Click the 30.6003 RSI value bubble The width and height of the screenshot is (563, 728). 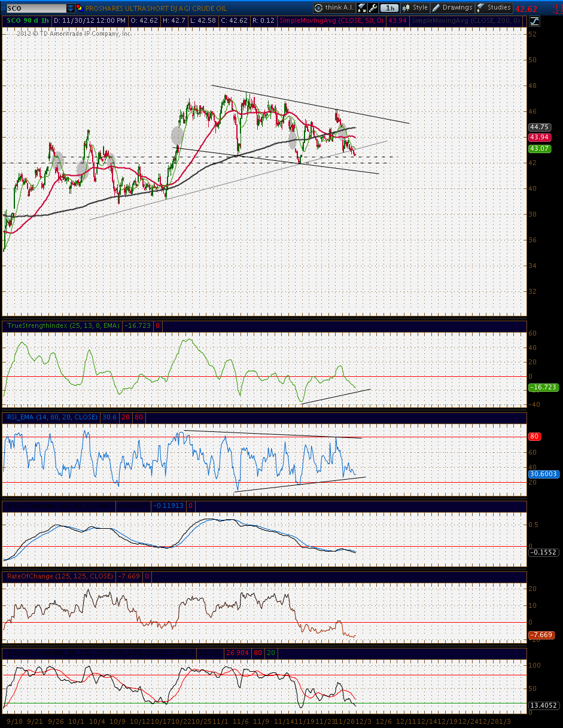click(x=543, y=474)
